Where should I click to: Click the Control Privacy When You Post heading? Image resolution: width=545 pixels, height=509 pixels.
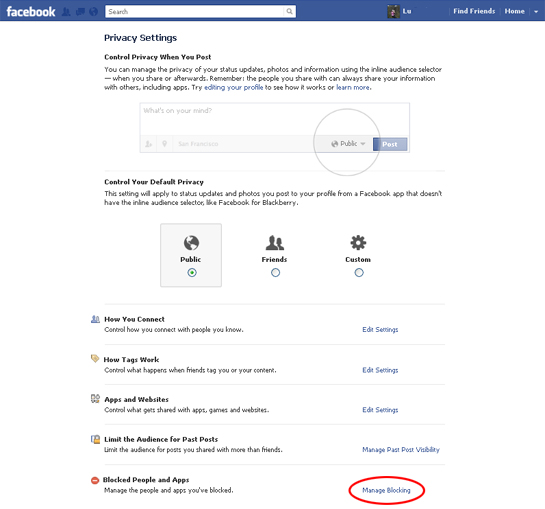point(157,57)
